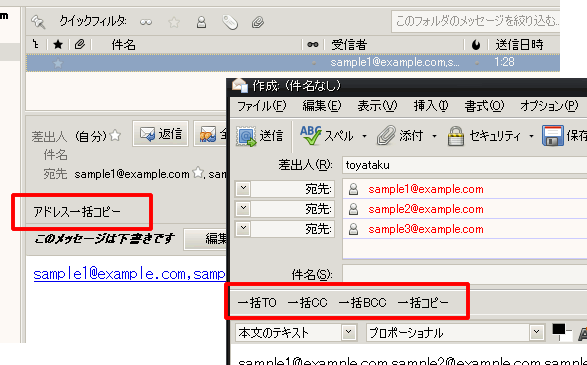
Task: Click the アドレス一括コピー button
Action: tap(77, 212)
